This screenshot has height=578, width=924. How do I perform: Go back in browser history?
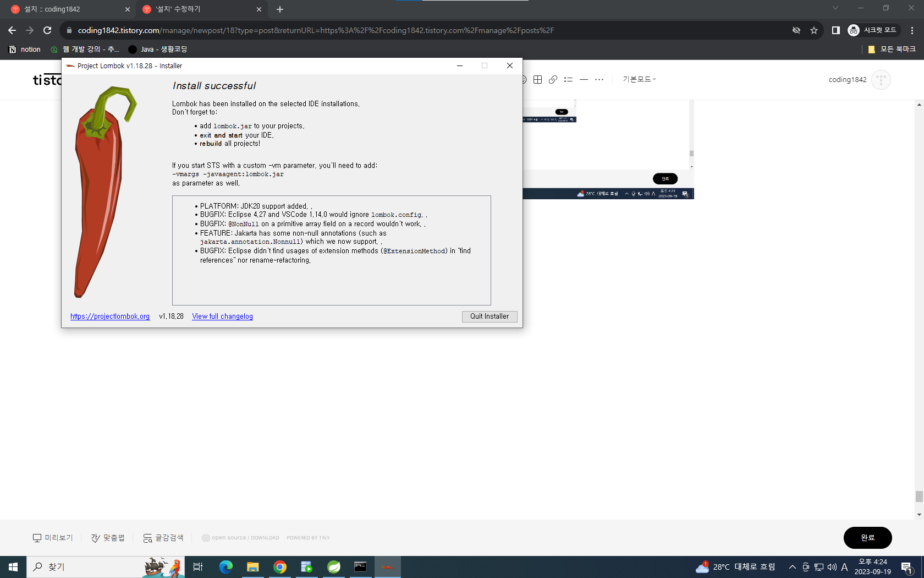pos(12,30)
